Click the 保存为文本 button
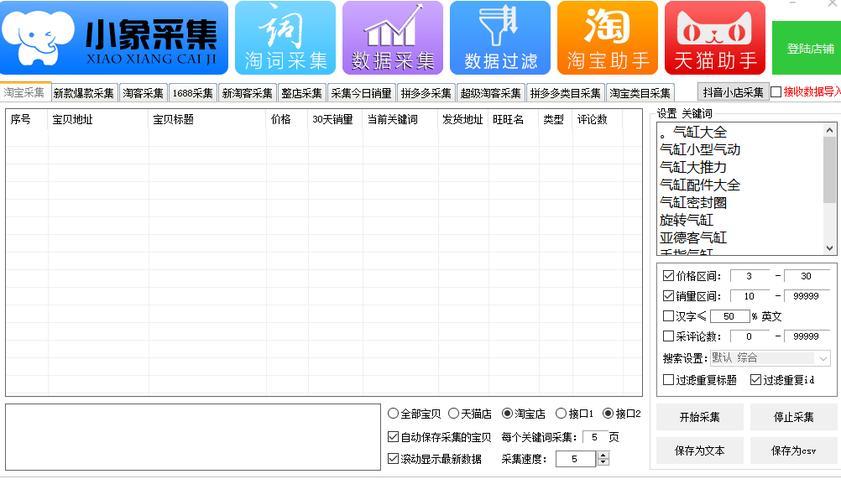 (700, 451)
